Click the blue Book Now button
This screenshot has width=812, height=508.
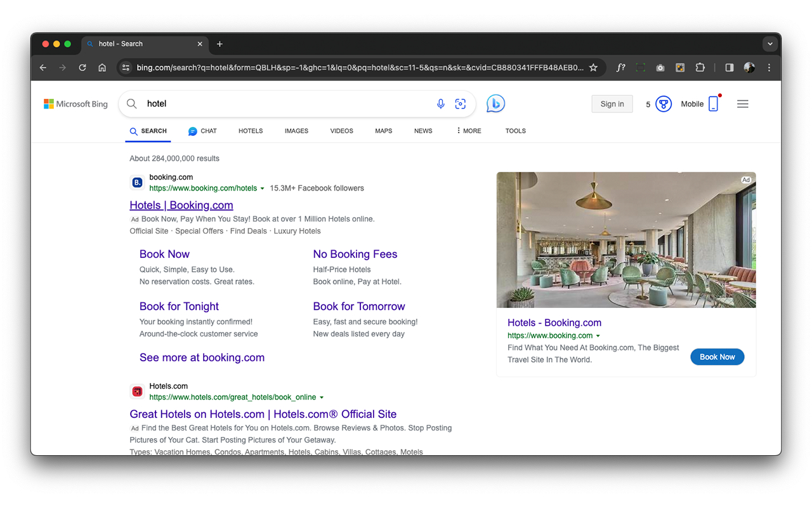(x=717, y=357)
